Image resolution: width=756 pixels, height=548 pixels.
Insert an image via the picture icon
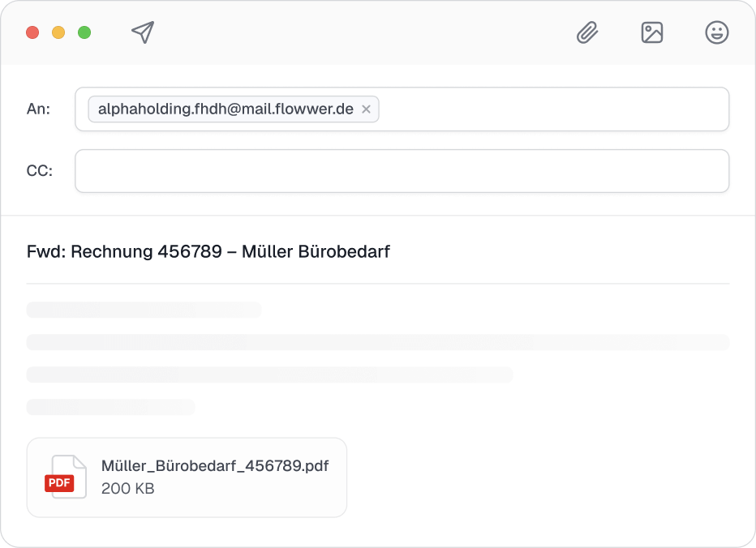[x=652, y=32]
